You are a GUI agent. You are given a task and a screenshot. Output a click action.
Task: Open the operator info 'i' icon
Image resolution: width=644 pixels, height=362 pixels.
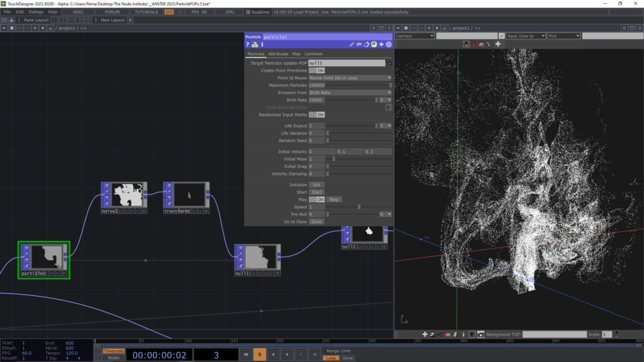(x=262, y=45)
